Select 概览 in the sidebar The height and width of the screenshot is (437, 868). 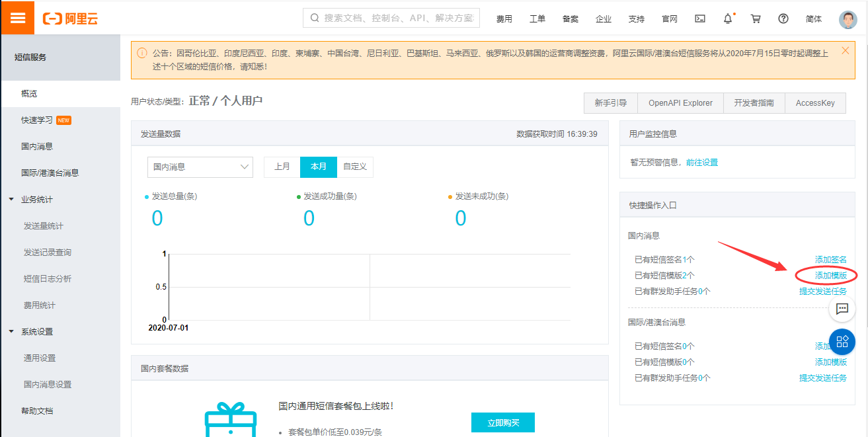(x=60, y=94)
